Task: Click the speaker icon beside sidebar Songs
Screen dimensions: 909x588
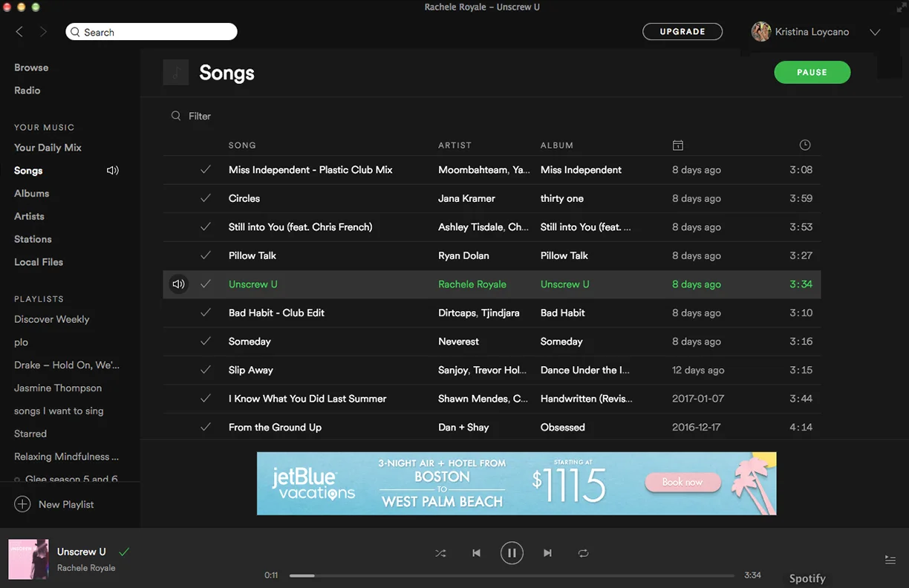Action: (x=113, y=171)
